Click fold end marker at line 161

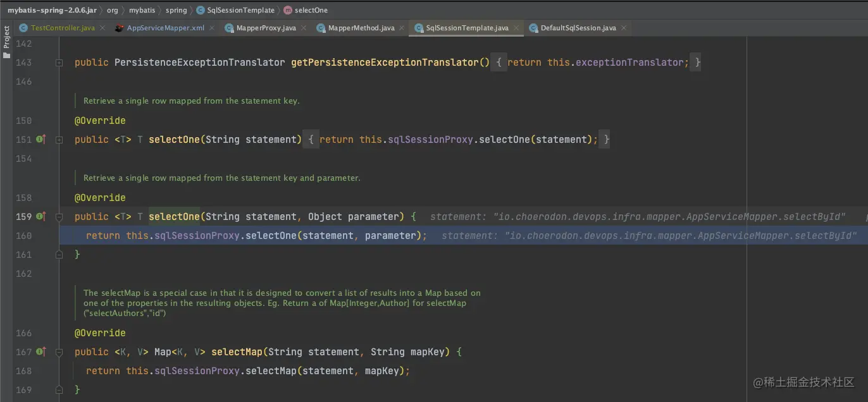(59, 255)
